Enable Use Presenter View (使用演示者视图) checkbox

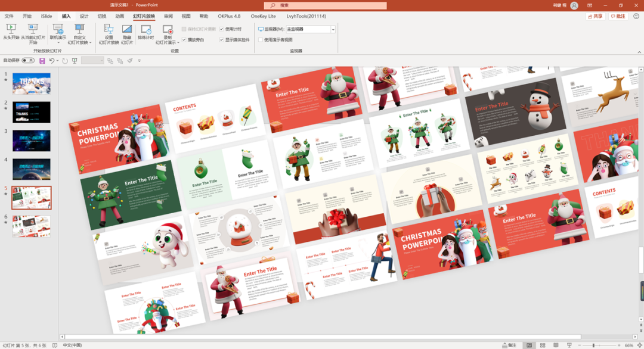[261, 40]
